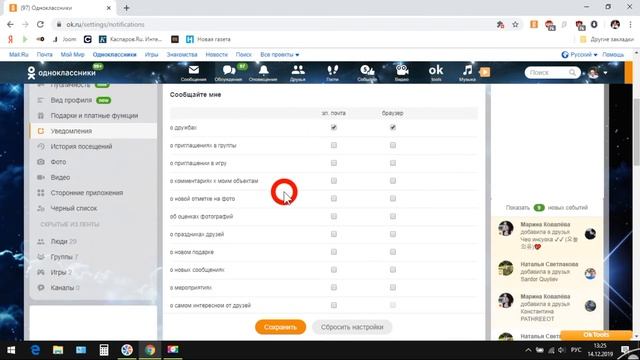The width and height of the screenshot is (640, 360).
Task: Open Видео video camera icon in header
Action: 402,73
